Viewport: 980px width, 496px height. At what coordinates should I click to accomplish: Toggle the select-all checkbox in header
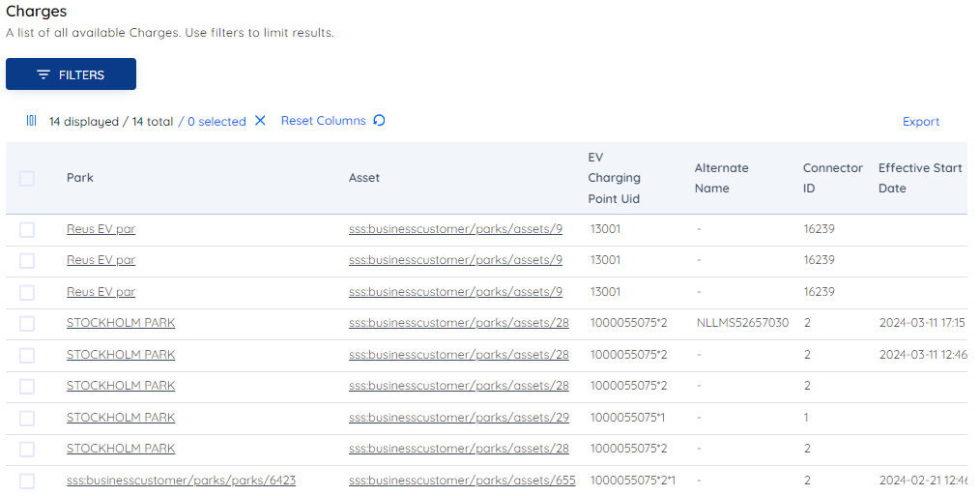click(27, 178)
